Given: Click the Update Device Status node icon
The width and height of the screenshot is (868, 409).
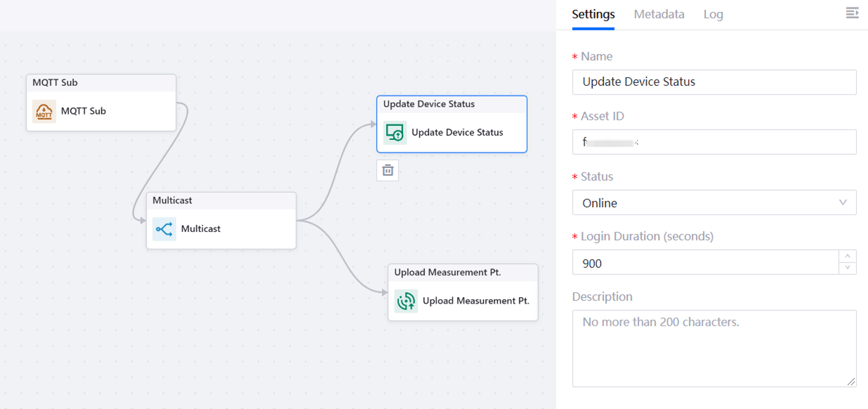Looking at the screenshot, I should [395, 132].
